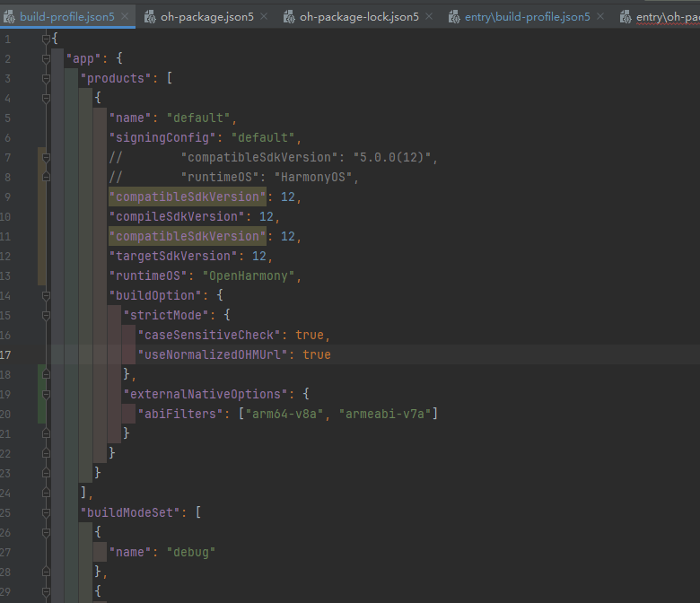Close the oh-package-lock.json5 tab
The width and height of the screenshot is (700, 603).
[429, 16]
